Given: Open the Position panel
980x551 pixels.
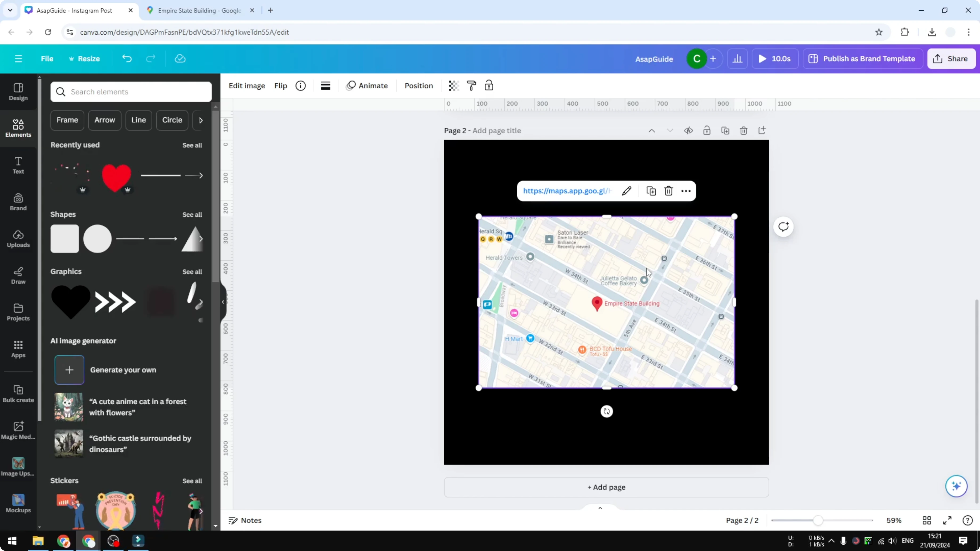Looking at the screenshot, I should (x=418, y=85).
